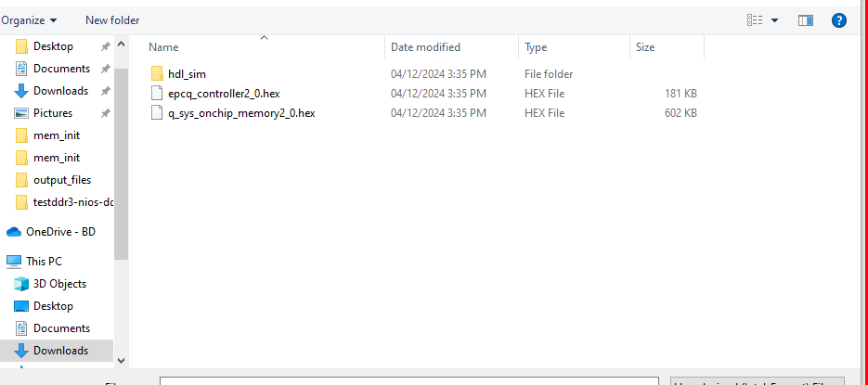Screen dimensions: 868x385
Task: Click the File name input field
Action: point(408,380)
